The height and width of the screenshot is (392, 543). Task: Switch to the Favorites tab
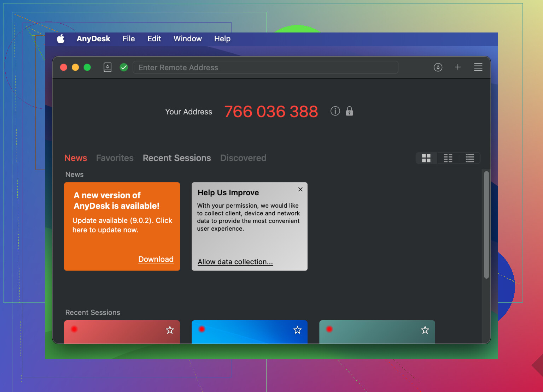click(115, 158)
